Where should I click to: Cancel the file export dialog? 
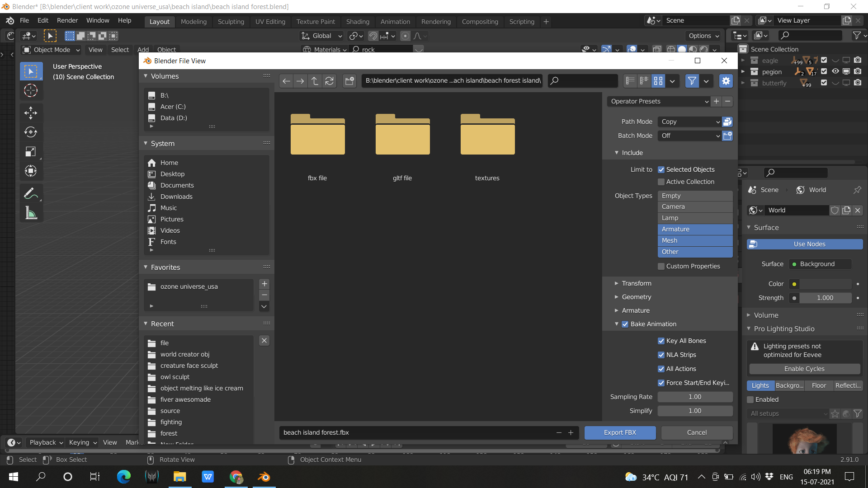(697, 432)
